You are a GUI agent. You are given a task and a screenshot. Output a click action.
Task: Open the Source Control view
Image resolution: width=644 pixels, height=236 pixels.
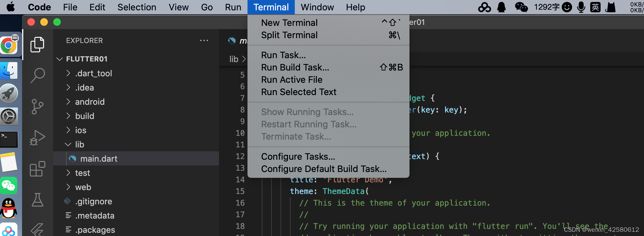37,106
